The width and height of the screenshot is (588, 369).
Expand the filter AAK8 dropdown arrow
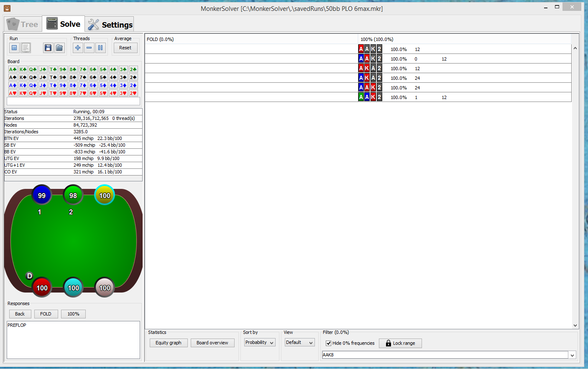[x=572, y=355]
